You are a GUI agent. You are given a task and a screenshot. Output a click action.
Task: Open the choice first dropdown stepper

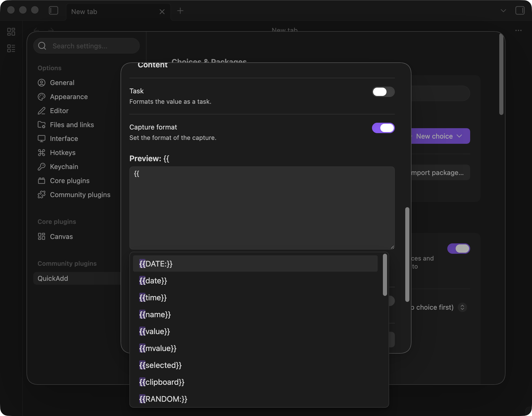point(462,307)
